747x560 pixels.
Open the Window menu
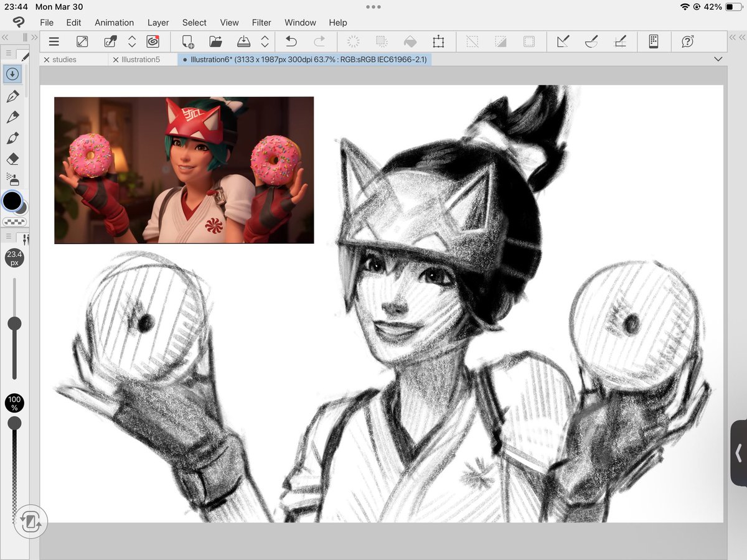(301, 22)
